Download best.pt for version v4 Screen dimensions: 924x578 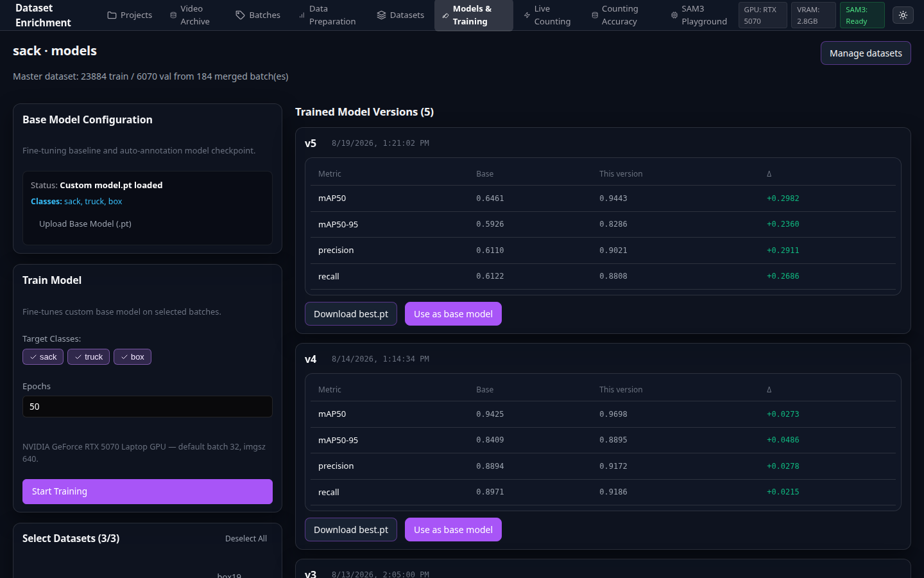coord(351,530)
